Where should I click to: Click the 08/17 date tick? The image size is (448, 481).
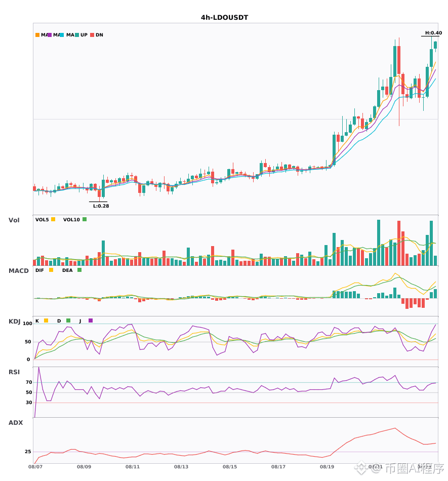tap(278, 467)
